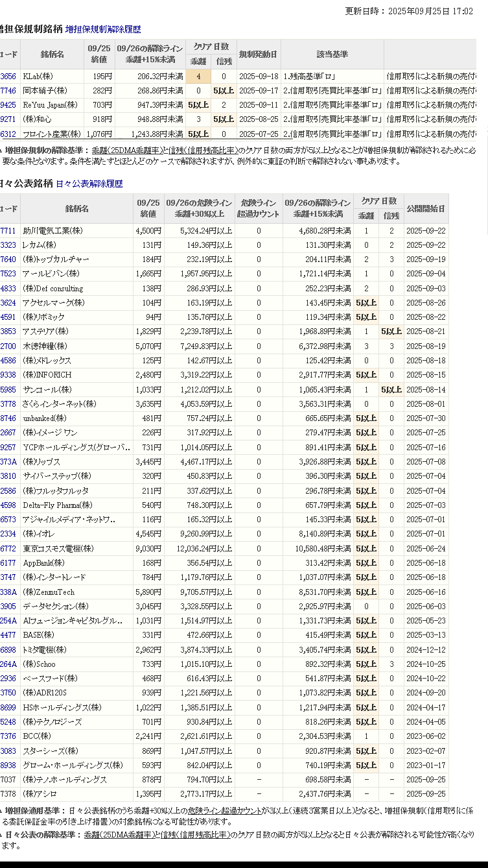The image size is (488, 868).
Task: Click stock code 6312 for フロイント産業
Action: (x=8, y=134)
